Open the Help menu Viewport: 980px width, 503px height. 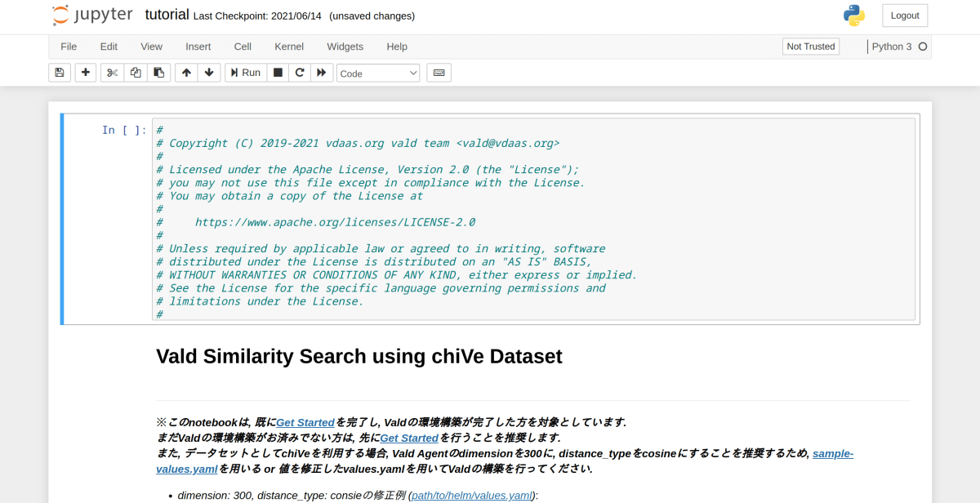397,47
